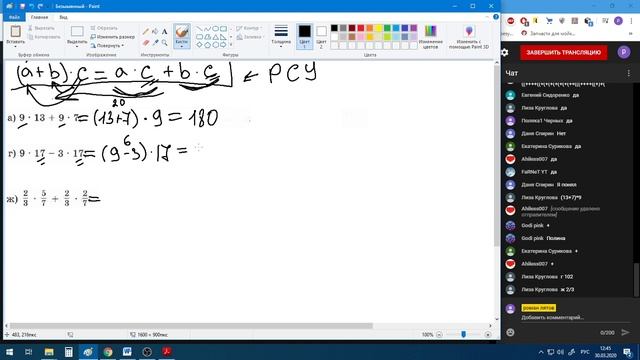Select the Pencil tool in Paint
This screenshot has width=640, height=360.
(x=146, y=32)
